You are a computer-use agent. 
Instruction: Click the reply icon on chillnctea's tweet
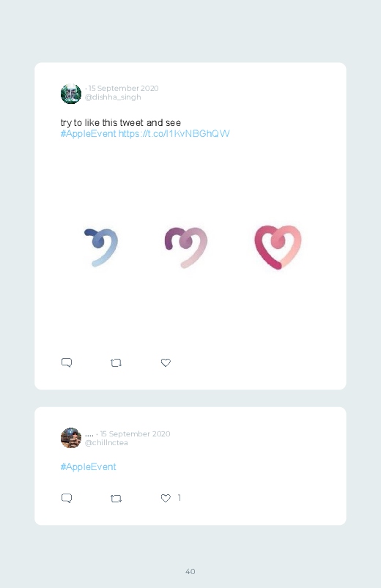(67, 498)
